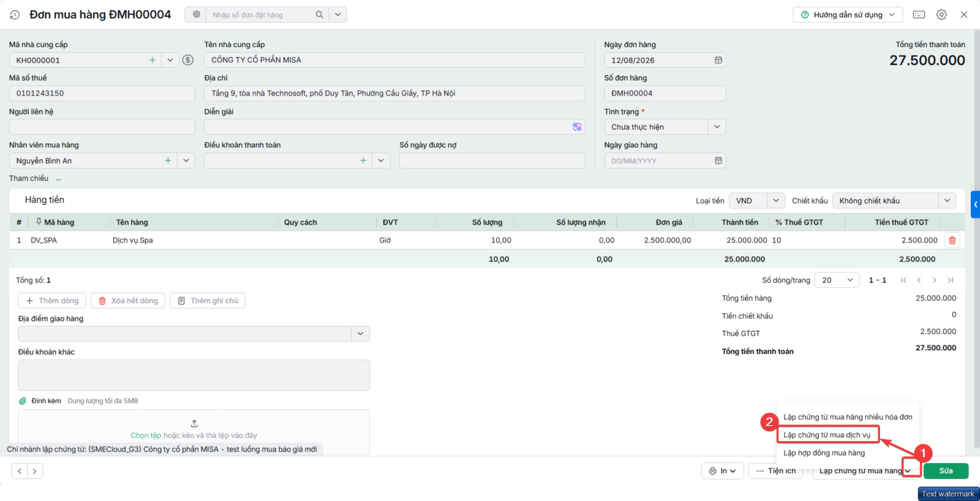Screen dimensions: 980x501
Task: Click the Điều khoản khác text area
Action: pos(194,375)
